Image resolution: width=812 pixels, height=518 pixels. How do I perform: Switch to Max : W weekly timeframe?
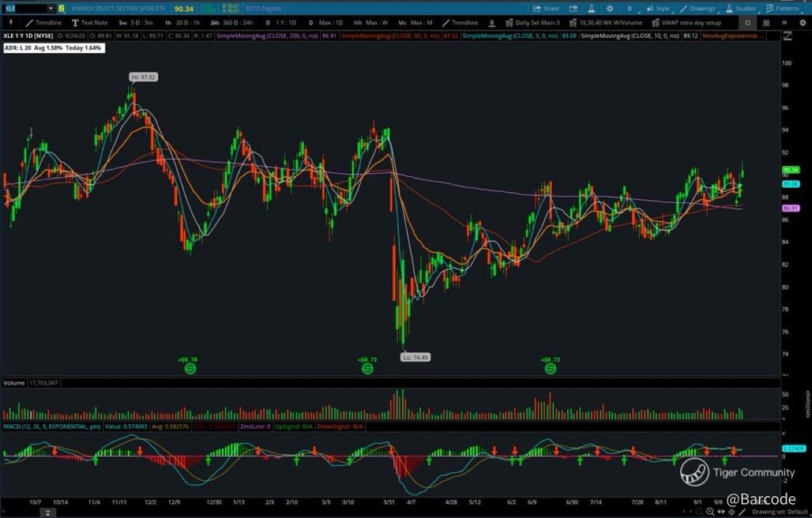[x=370, y=23]
